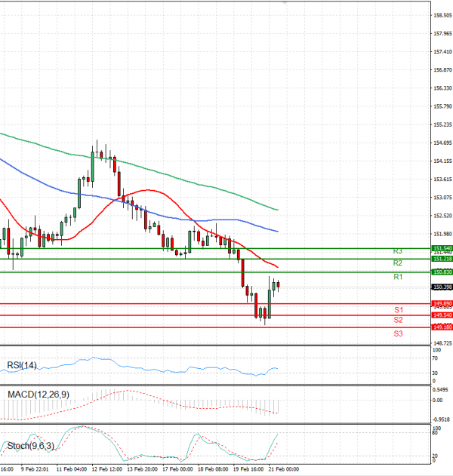Click the S3 support label
453x476 pixels.
click(398, 333)
